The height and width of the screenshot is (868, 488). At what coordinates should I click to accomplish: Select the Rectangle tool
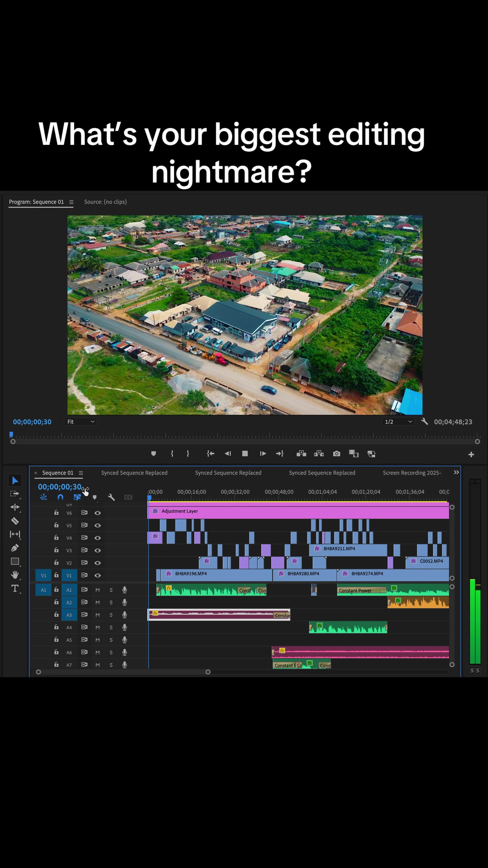click(x=15, y=561)
